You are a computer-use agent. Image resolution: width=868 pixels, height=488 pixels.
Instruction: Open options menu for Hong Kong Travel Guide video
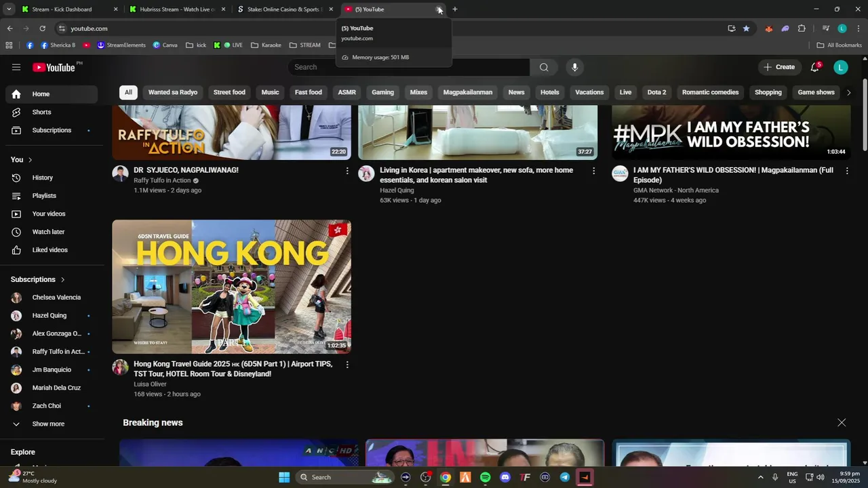(347, 365)
